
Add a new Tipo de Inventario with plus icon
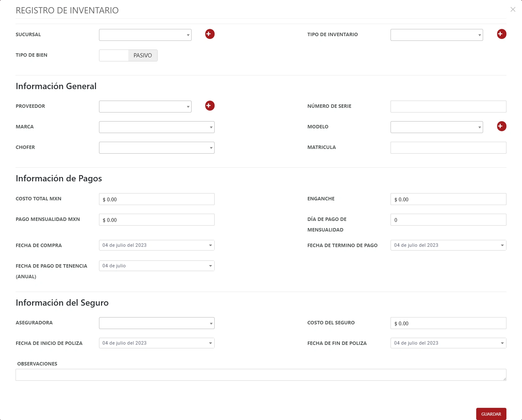(x=501, y=34)
